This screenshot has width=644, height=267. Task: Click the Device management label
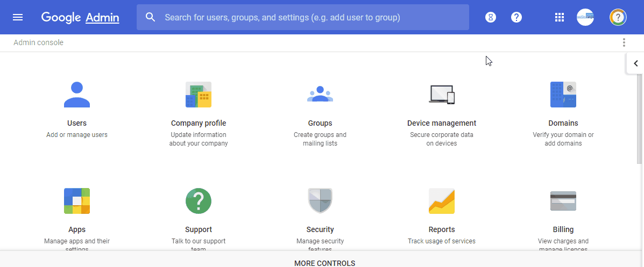[x=442, y=123]
